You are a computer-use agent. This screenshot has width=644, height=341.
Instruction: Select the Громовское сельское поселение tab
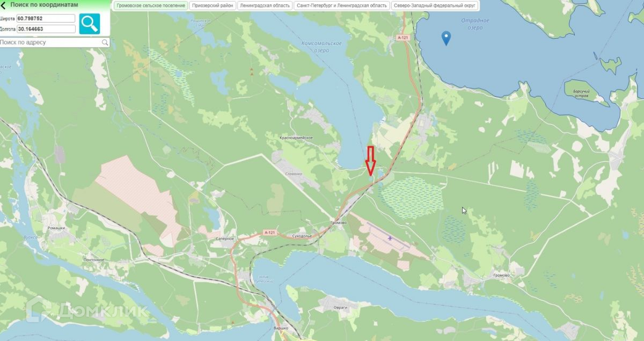[x=151, y=5]
